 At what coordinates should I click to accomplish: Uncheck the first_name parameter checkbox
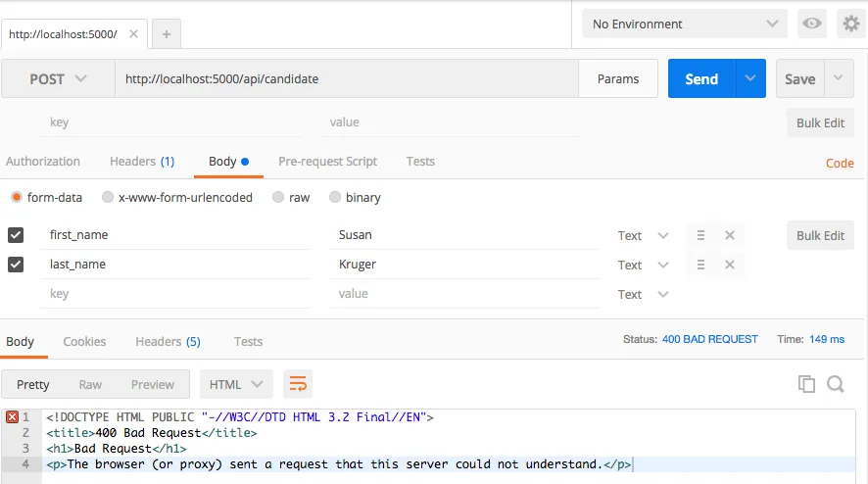pyautogui.click(x=16, y=235)
